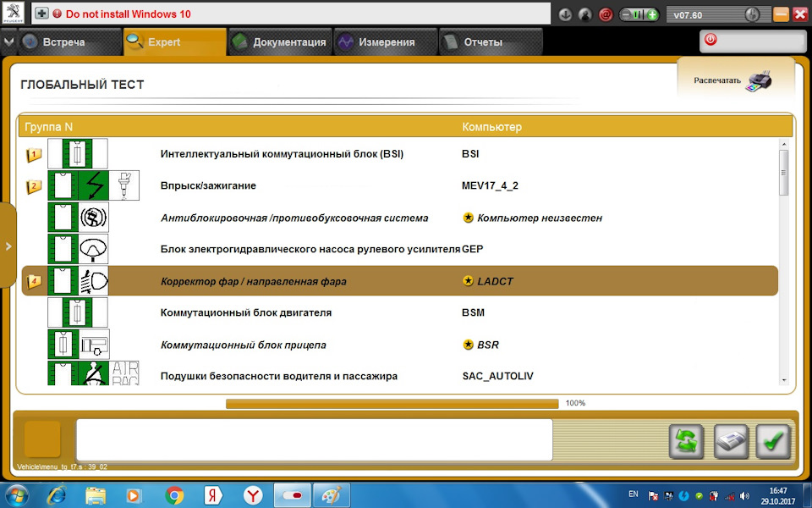The height and width of the screenshot is (508, 812).
Task: Click the EN language indicator
Action: tap(634, 494)
